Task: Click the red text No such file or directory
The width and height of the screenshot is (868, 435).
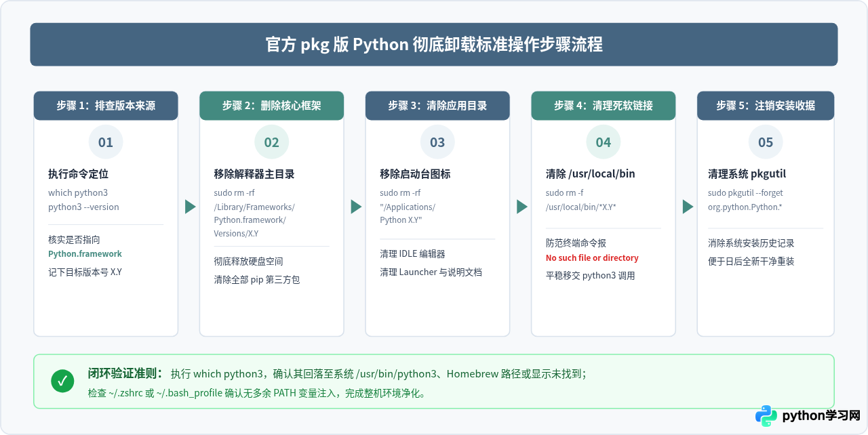Action: tap(592, 258)
